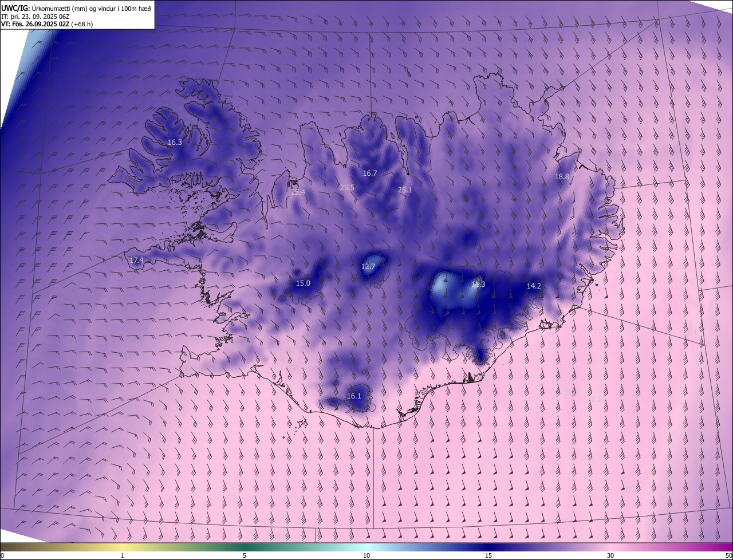Click the 17.4 value on western peninsula
The image size is (733, 560).
point(136,261)
